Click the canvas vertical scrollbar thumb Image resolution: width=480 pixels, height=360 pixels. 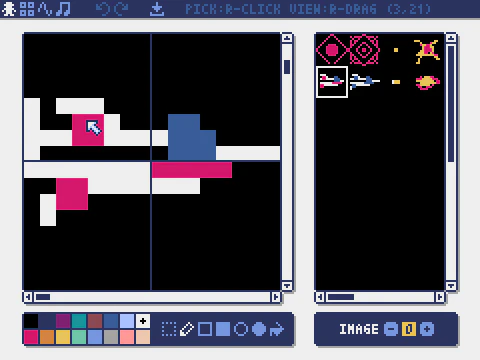click(287, 67)
